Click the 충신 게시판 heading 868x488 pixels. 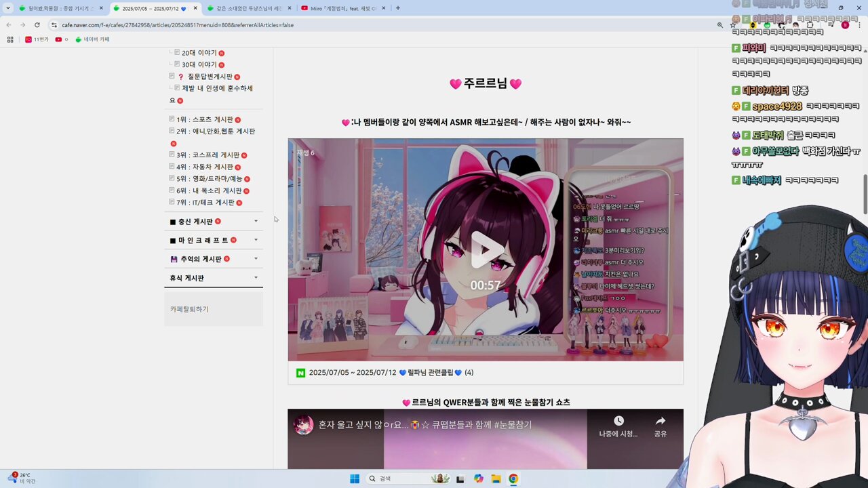pos(195,222)
